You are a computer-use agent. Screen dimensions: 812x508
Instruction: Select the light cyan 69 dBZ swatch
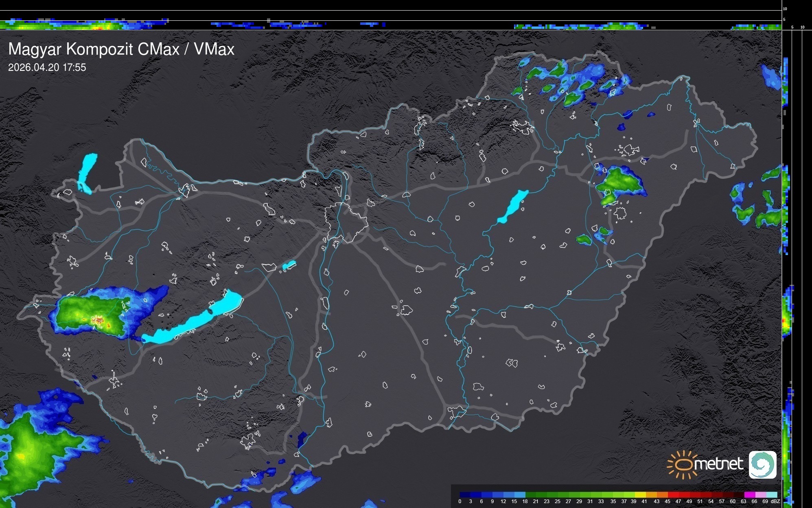(x=771, y=495)
